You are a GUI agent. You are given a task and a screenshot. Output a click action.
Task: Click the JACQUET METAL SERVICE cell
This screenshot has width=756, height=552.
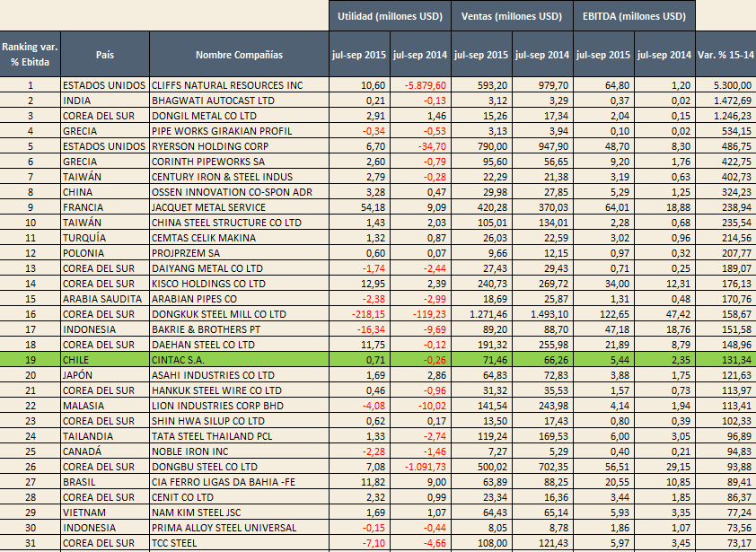239,207
